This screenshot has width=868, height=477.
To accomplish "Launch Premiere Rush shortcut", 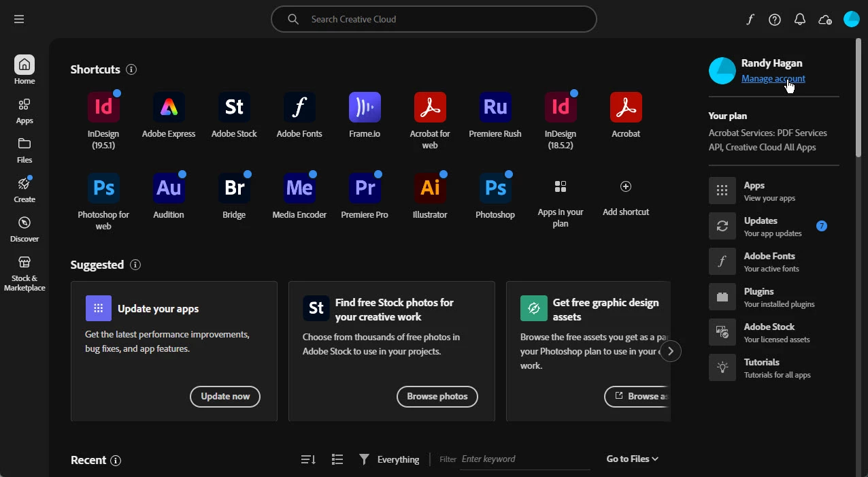I will [x=495, y=107].
